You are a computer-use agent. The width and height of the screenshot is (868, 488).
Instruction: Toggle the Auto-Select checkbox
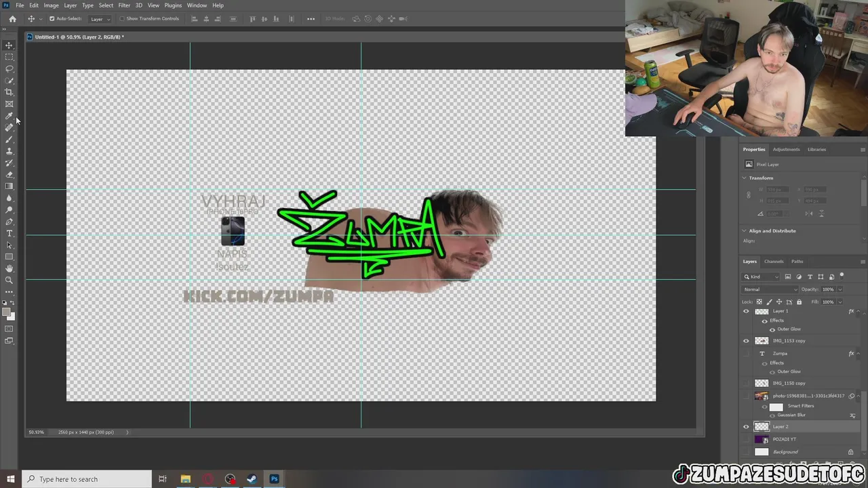(52, 19)
